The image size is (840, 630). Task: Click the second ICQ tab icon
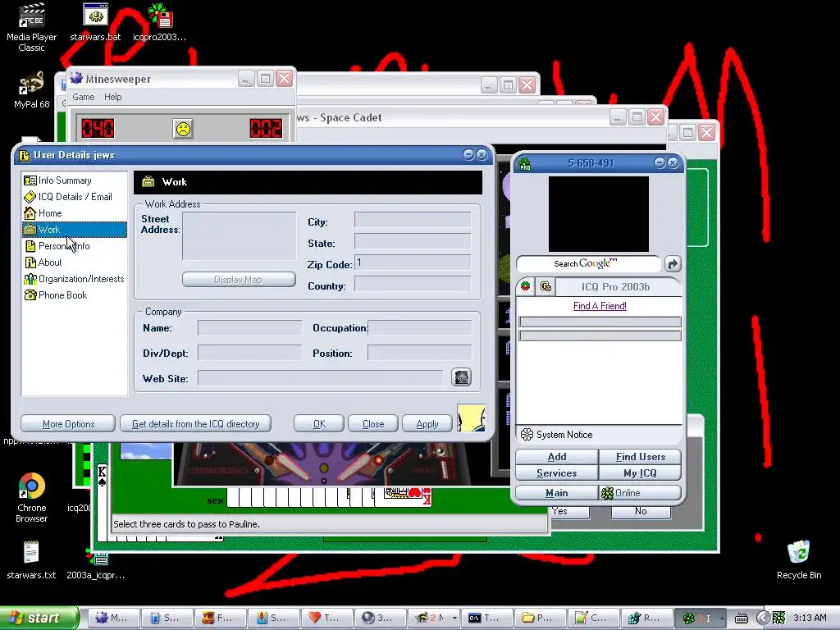[x=546, y=286]
